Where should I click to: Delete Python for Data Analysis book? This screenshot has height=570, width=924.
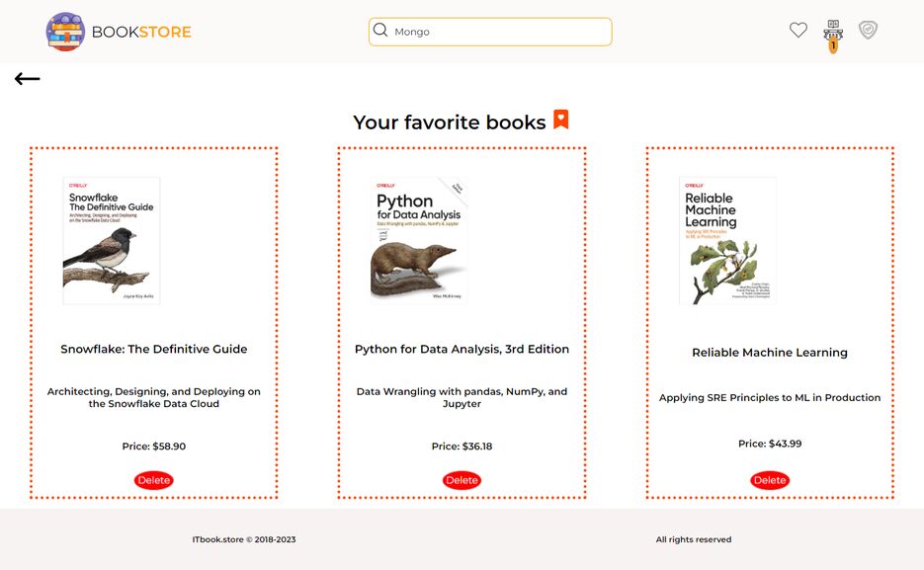(x=462, y=480)
